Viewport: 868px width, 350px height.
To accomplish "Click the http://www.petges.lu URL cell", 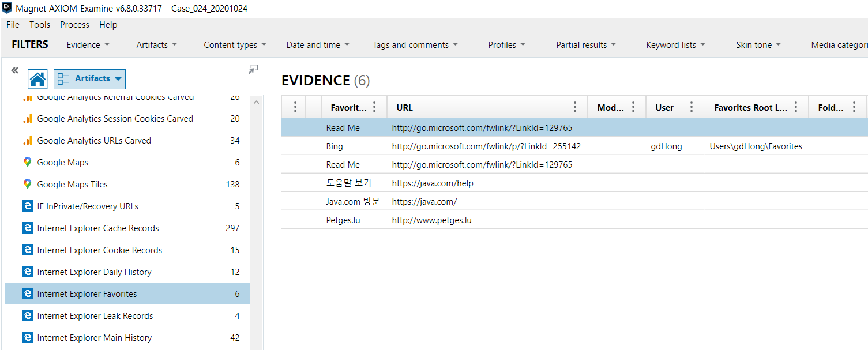I will (x=431, y=220).
